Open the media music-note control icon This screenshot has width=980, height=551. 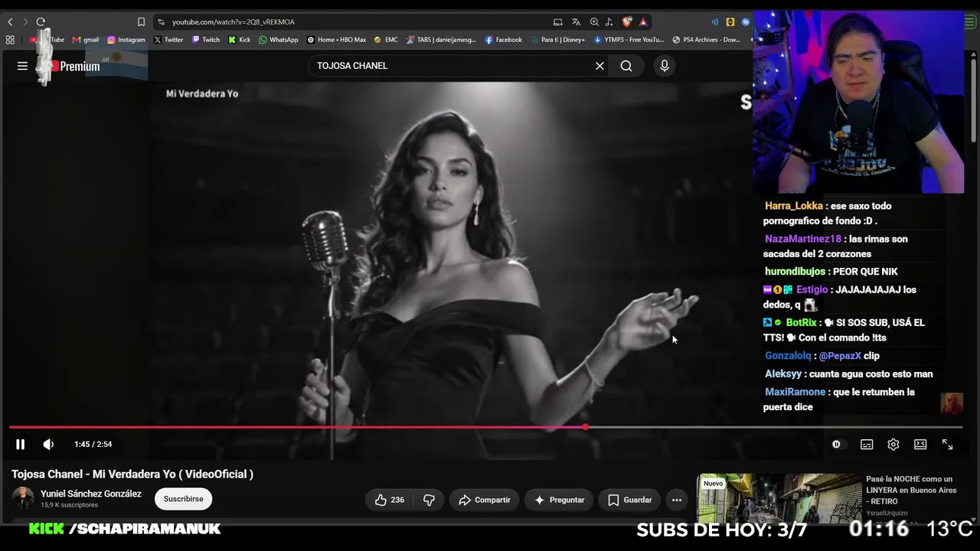(609, 22)
